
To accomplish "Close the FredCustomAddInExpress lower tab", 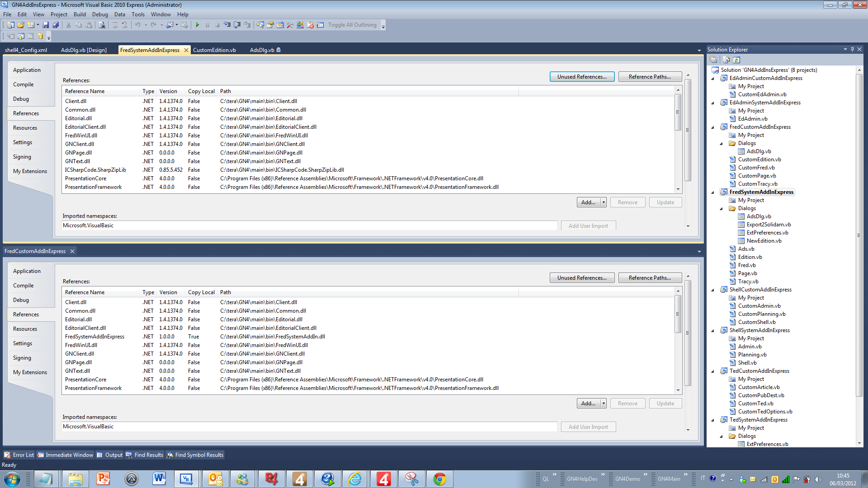I will [72, 251].
